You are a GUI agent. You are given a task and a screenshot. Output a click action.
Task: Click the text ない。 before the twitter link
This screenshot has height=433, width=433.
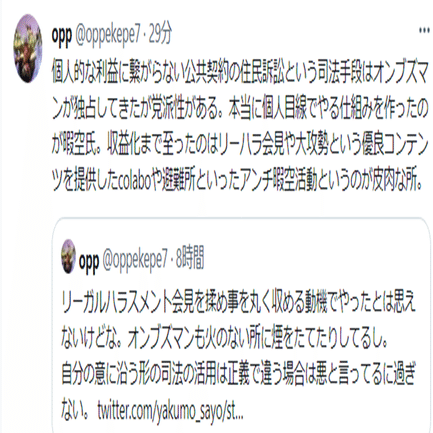coord(76,412)
